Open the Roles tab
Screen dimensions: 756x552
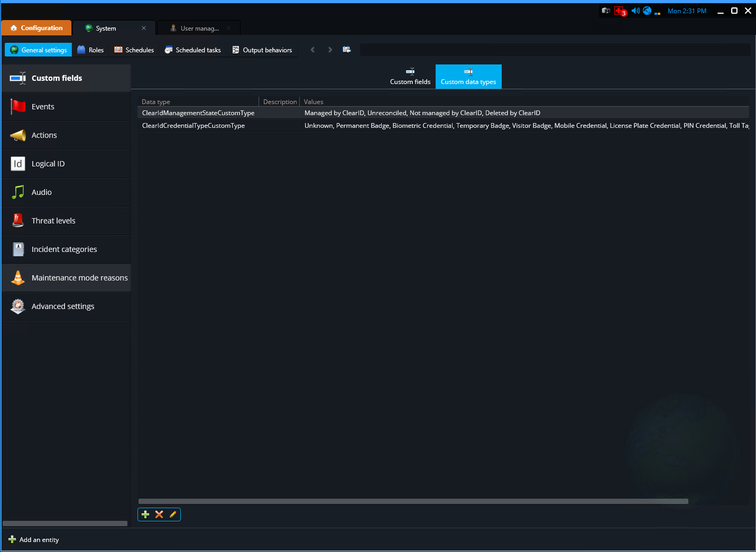coord(90,49)
